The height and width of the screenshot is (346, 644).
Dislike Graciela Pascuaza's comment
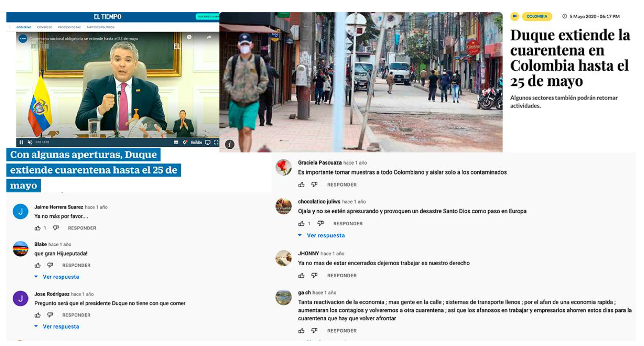(314, 185)
